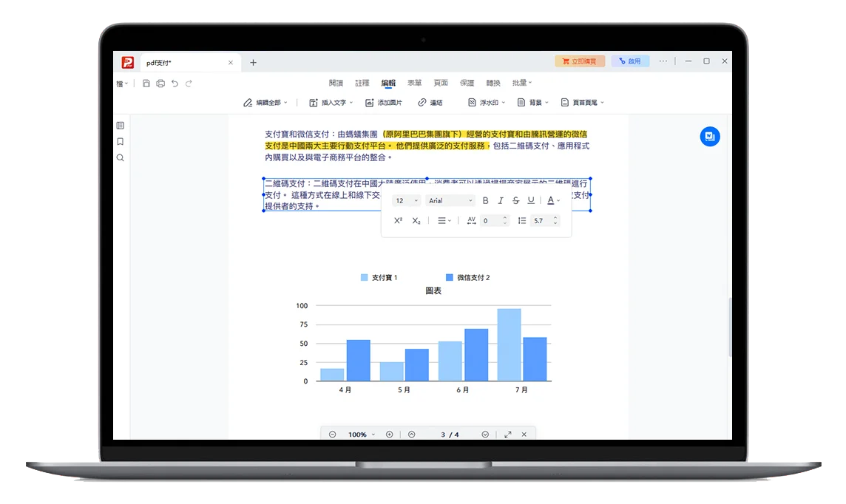The height and width of the screenshot is (504, 846).
Task: Toggle underline formatting
Action: [x=531, y=200]
